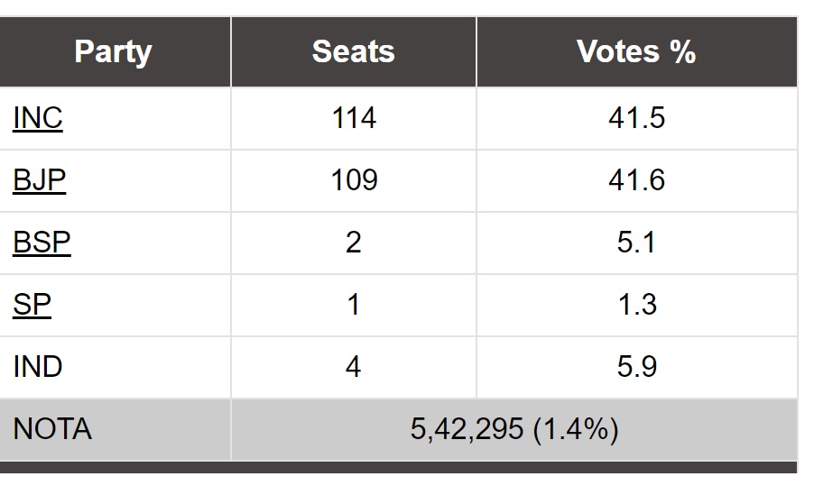The image size is (814, 504).
Task: Follow the BSP party link
Action: click(x=42, y=243)
